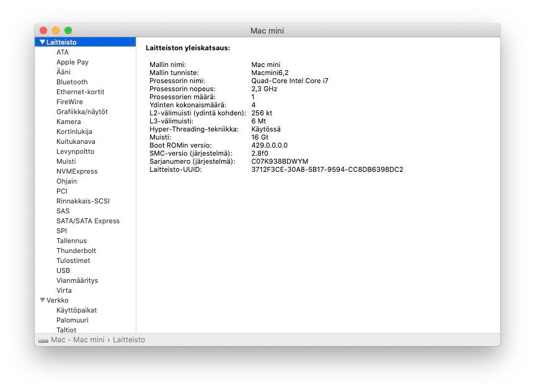
Task: Collapse the Verkko disclosure triangle
Action: [x=42, y=300]
